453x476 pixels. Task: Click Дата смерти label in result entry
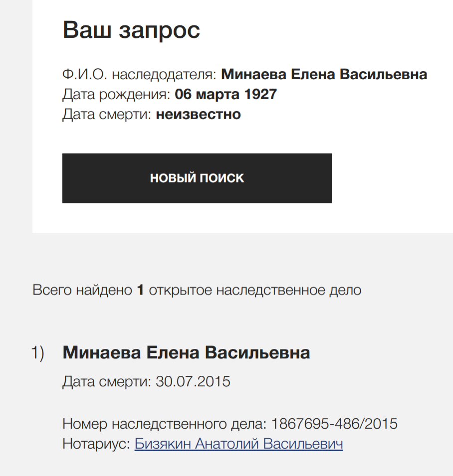pyautogui.click(x=107, y=382)
